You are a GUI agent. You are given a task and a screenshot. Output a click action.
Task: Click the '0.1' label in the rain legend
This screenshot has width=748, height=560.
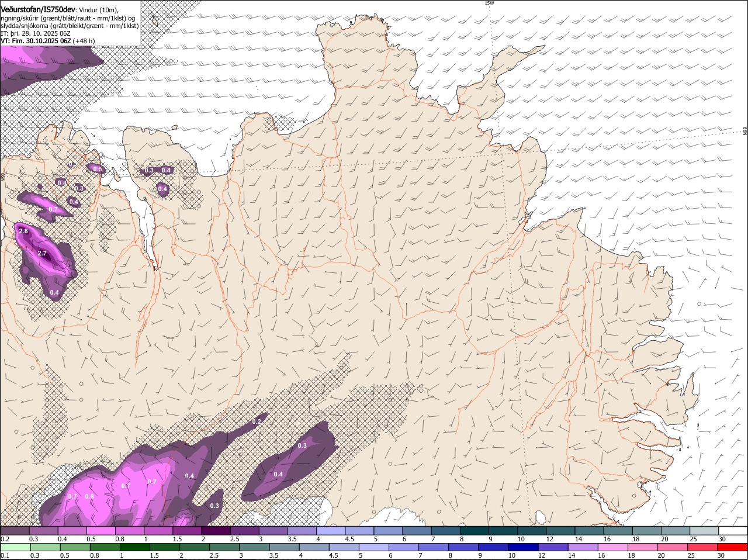pos(5,555)
